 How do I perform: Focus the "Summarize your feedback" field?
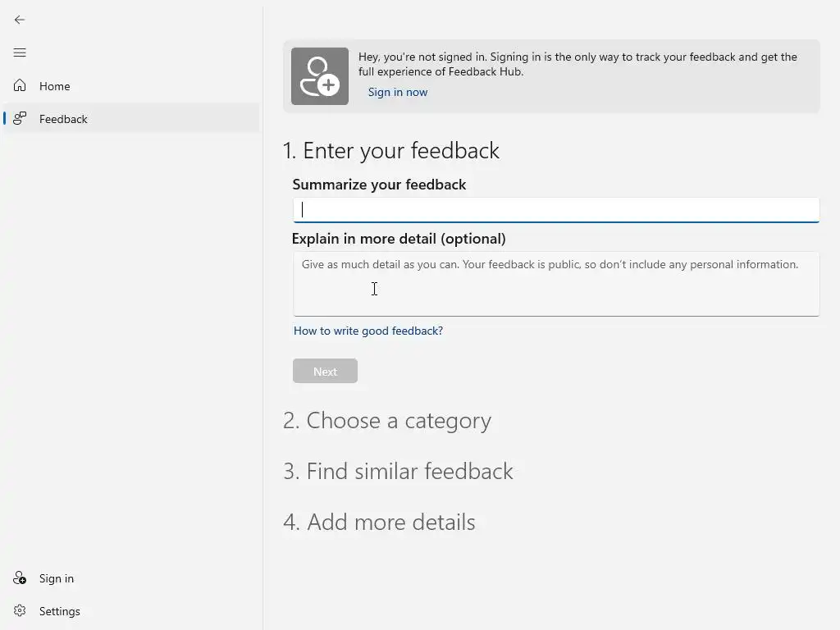[x=556, y=210]
